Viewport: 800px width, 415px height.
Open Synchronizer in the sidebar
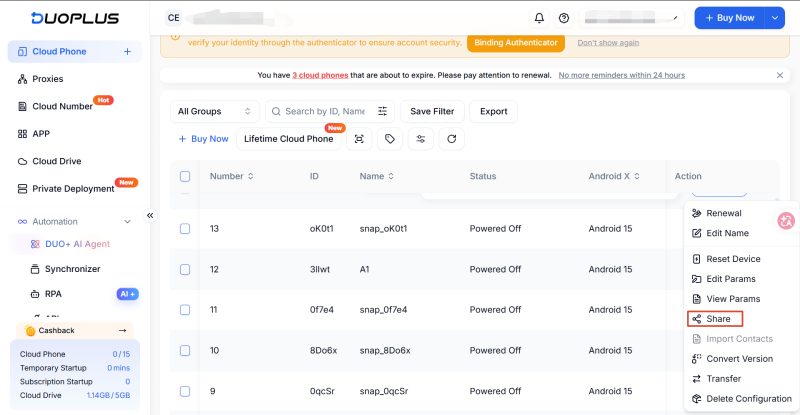74,269
